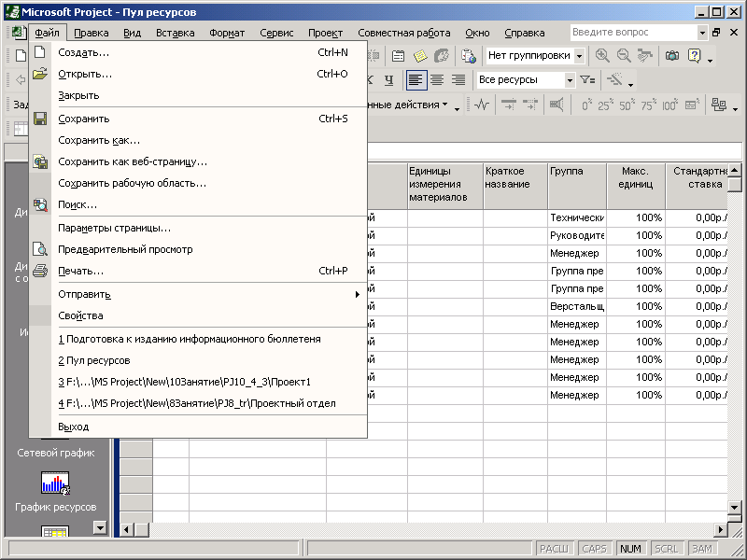Click the Help question mark toolbar icon
The width and height of the screenshot is (747, 560).
coord(695,56)
